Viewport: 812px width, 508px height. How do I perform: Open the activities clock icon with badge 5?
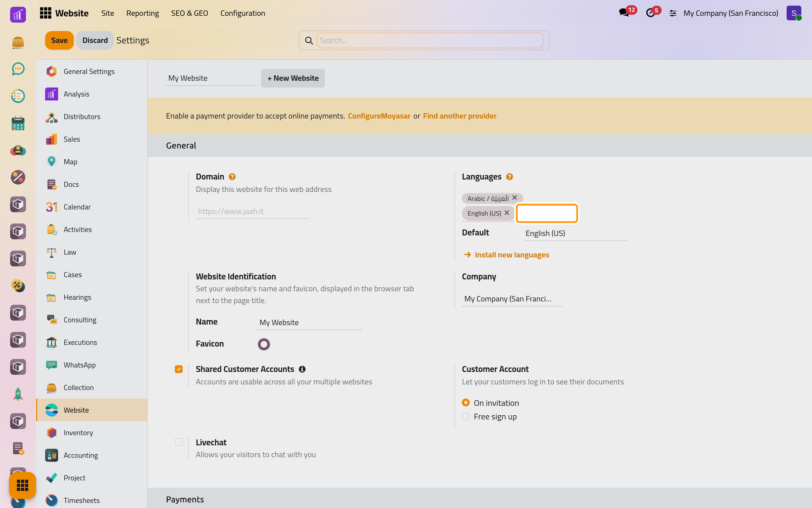pyautogui.click(x=650, y=13)
